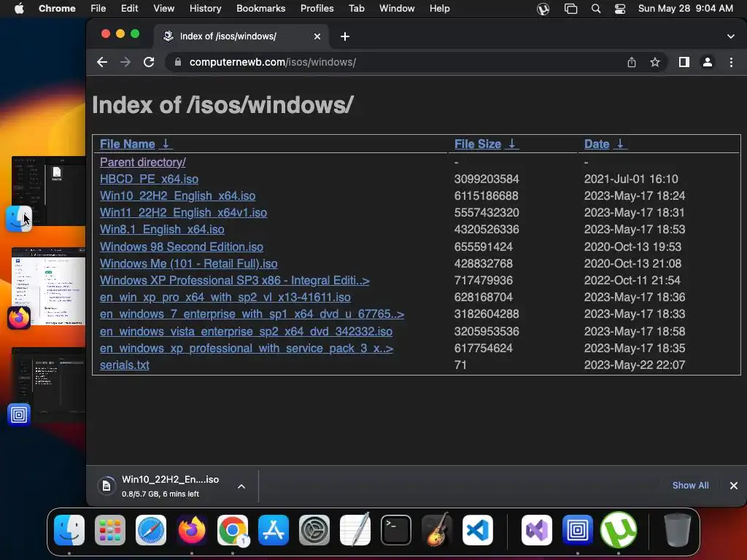Open the Help menu
This screenshot has width=747, height=560.
point(439,9)
